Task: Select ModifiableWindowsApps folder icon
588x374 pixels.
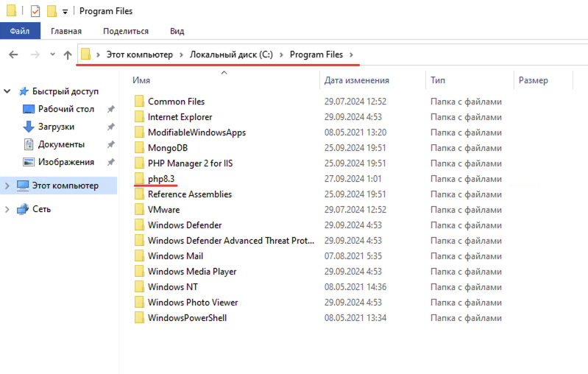Action: point(139,132)
